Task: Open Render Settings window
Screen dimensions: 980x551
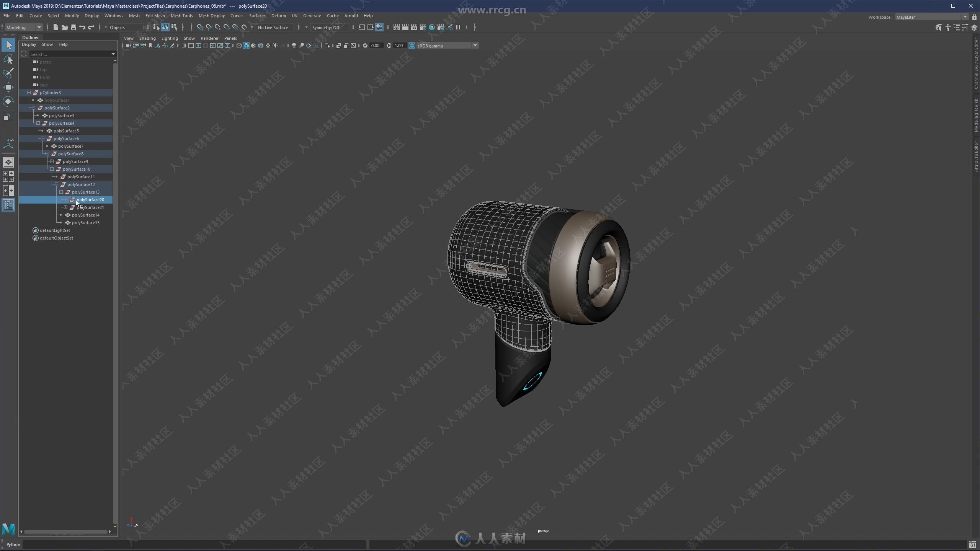Action: 423,27
